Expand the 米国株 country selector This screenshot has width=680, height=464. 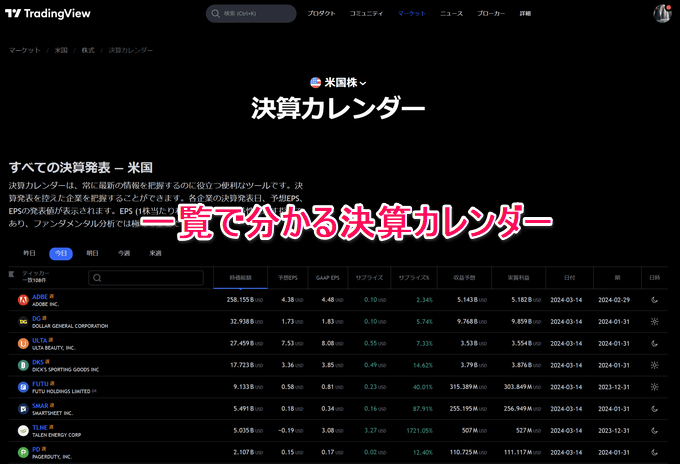click(x=339, y=82)
